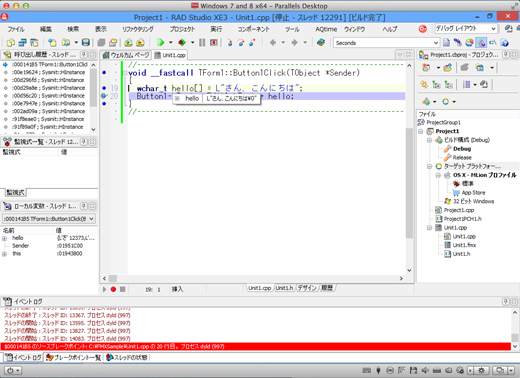Click the View Form toolbar icon
This screenshot has height=378, width=520.
click(x=22, y=42)
